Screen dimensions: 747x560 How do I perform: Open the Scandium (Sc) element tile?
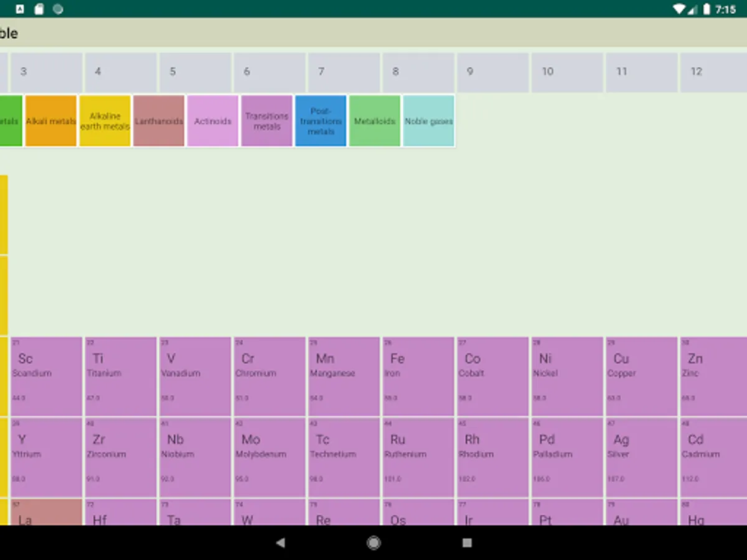tap(47, 376)
